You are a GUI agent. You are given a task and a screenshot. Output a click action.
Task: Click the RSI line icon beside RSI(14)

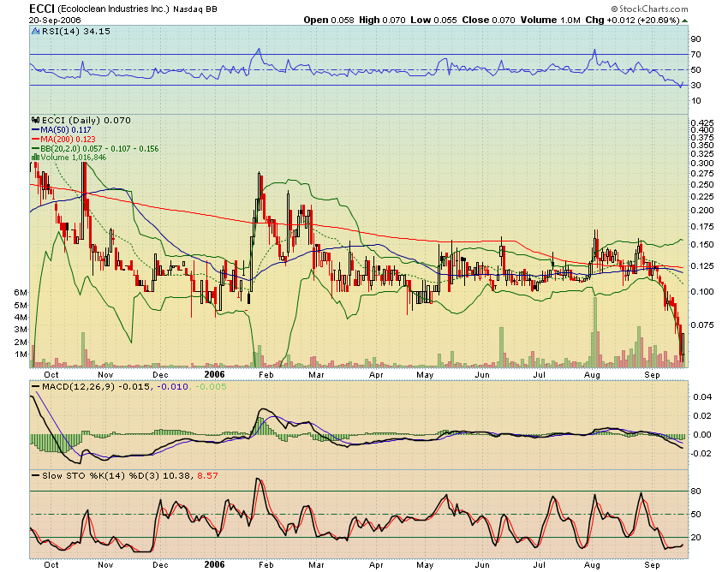pos(35,32)
